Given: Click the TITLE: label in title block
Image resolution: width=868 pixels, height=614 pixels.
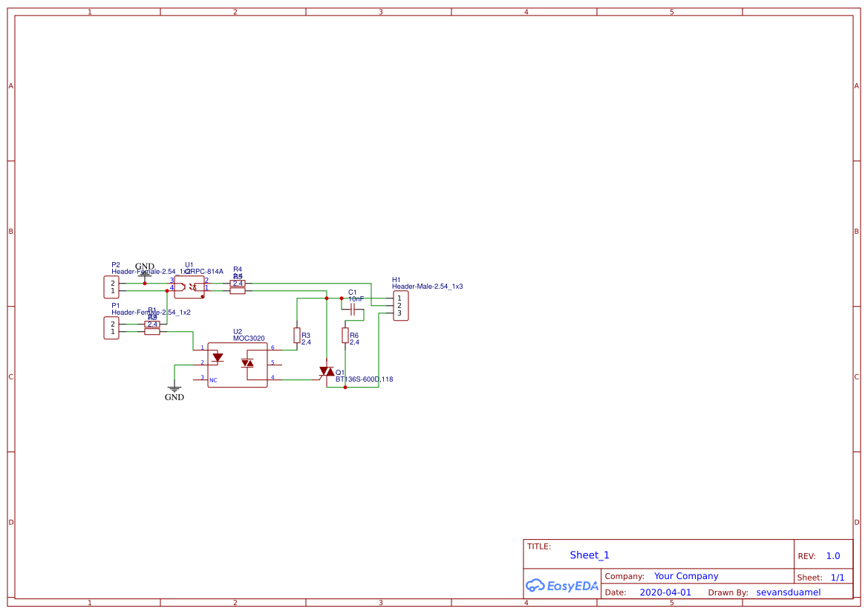Looking at the screenshot, I should coord(538,546).
